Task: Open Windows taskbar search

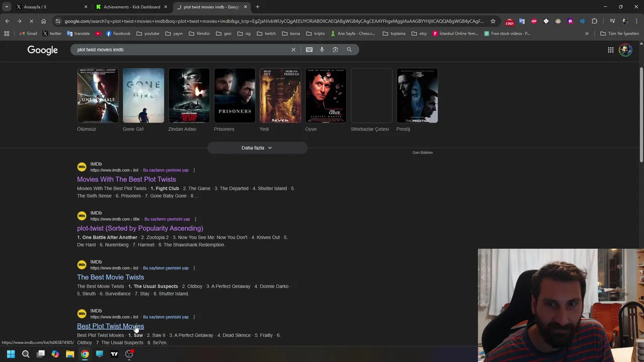Action: [26, 354]
